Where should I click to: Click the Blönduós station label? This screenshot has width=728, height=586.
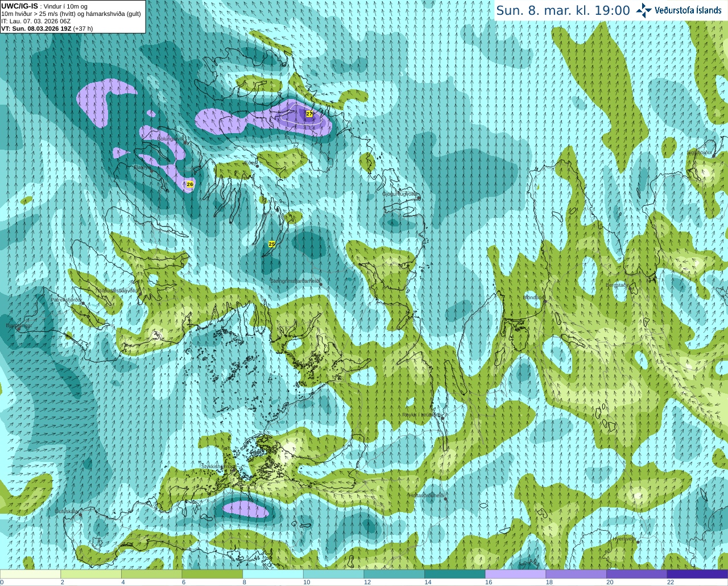[x=534, y=297]
